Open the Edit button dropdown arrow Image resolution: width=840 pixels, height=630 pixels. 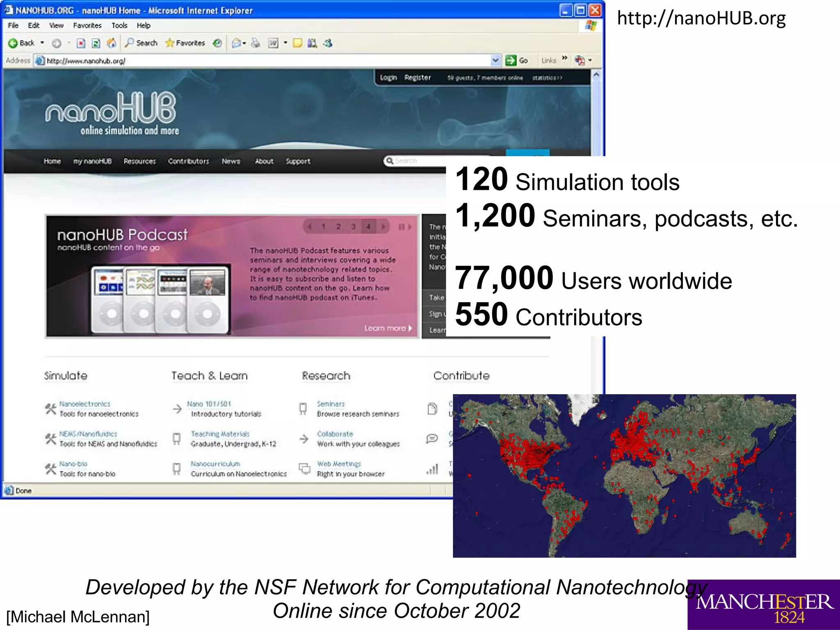[285, 43]
